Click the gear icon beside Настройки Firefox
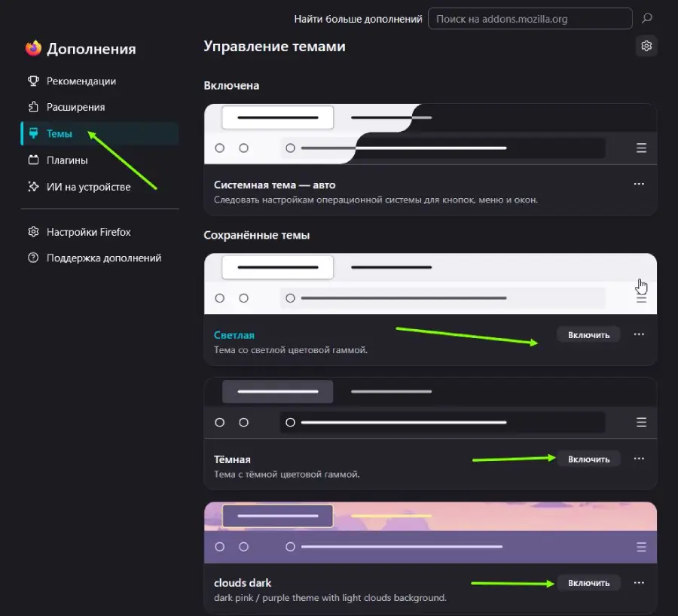The image size is (678, 616). pyautogui.click(x=33, y=232)
